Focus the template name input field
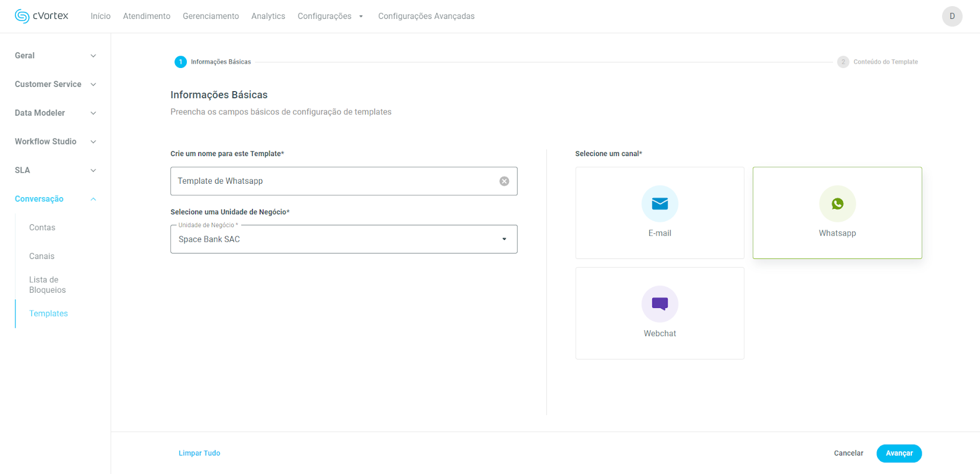The width and height of the screenshot is (980, 474). (x=334, y=181)
